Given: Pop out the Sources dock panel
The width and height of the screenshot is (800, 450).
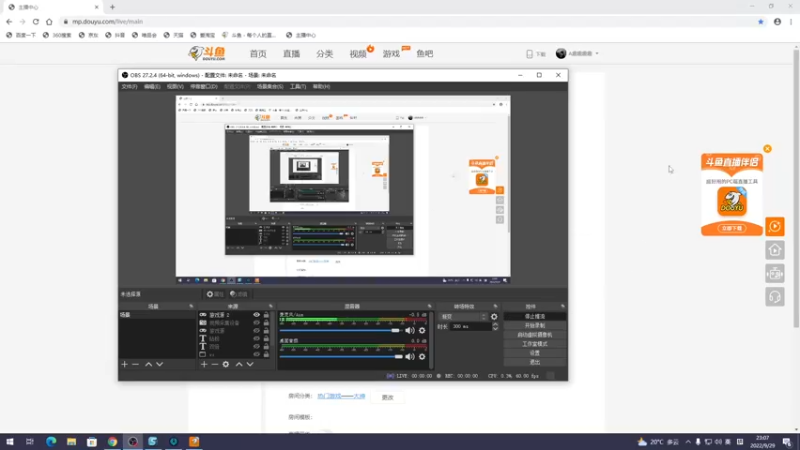Looking at the screenshot, I should click(x=271, y=306).
